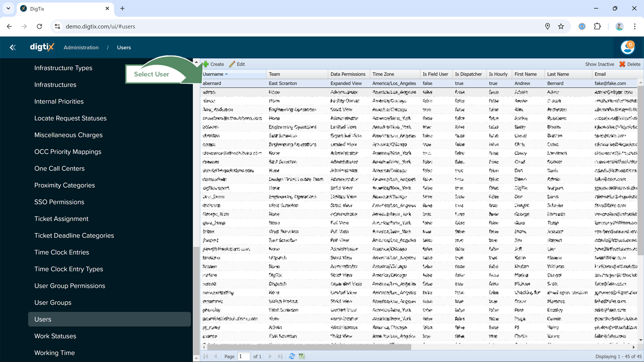Open the user profile avatar
This screenshot has width=644, height=362.
(x=627, y=48)
